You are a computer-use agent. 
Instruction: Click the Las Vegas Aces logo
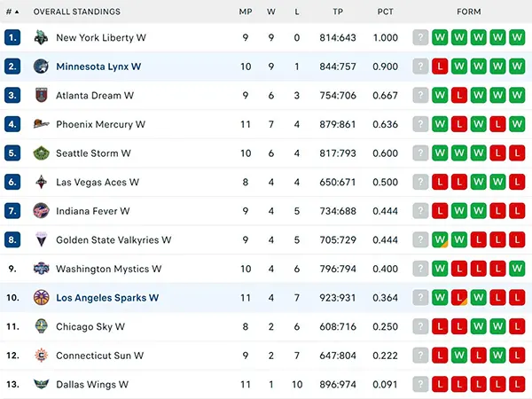tap(41, 182)
